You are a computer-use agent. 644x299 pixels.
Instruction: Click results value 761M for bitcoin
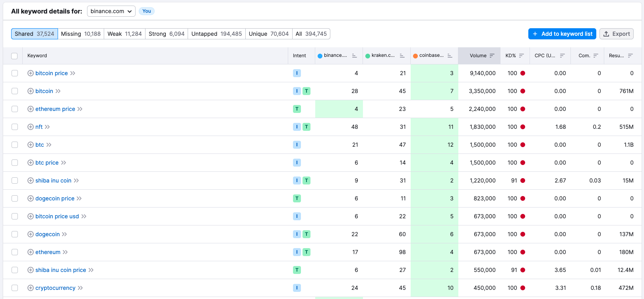click(627, 91)
